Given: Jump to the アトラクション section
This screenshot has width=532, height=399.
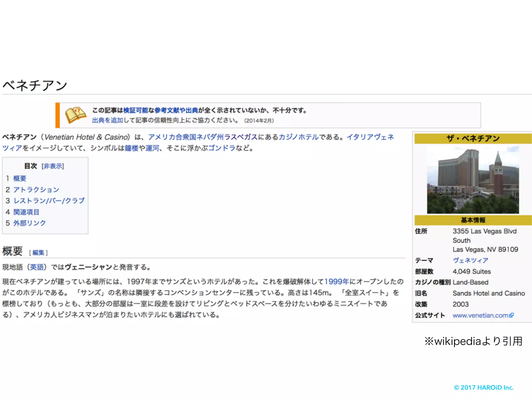Looking at the screenshot, I should click(x=36, y=189).
